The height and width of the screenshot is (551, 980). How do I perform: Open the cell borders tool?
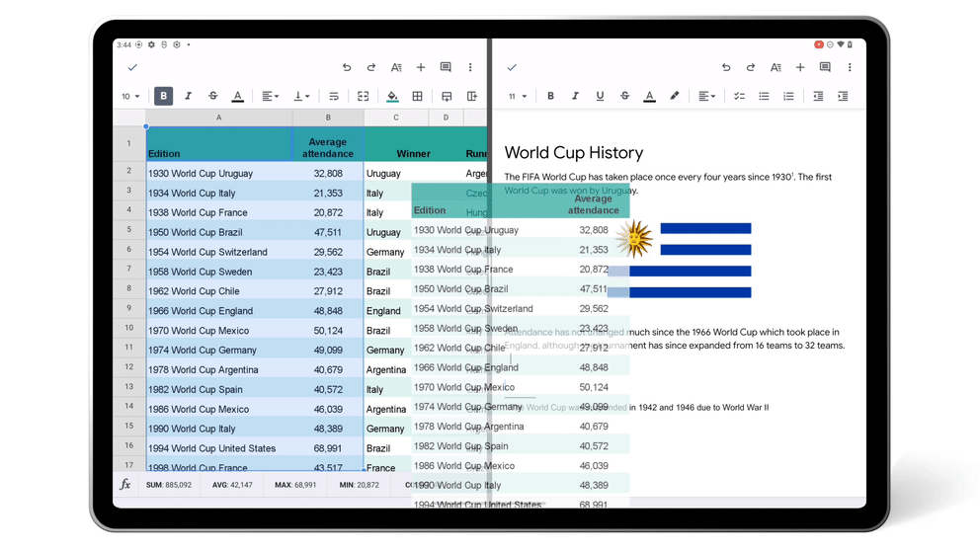418,96
